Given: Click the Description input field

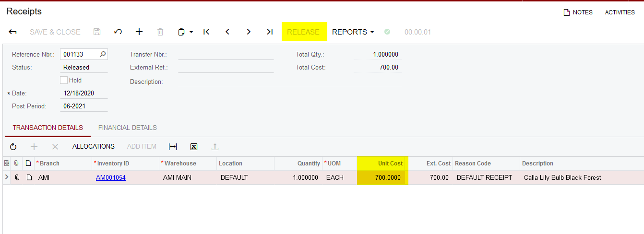Looking at the screenshot, I should click(289, 82).
